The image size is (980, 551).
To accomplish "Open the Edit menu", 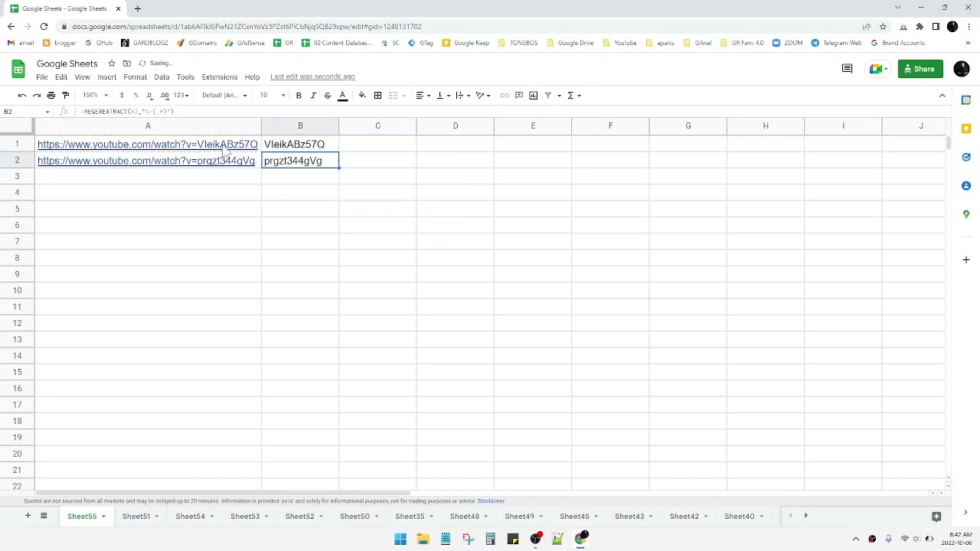I will (61, 77).
